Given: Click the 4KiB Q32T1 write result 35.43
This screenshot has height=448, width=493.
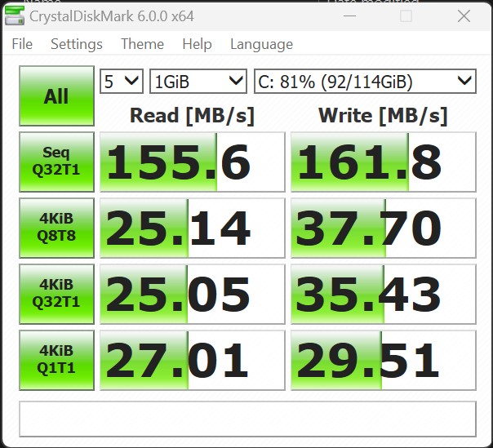Looking at the screenshot, I should click(x=384, y=294).
